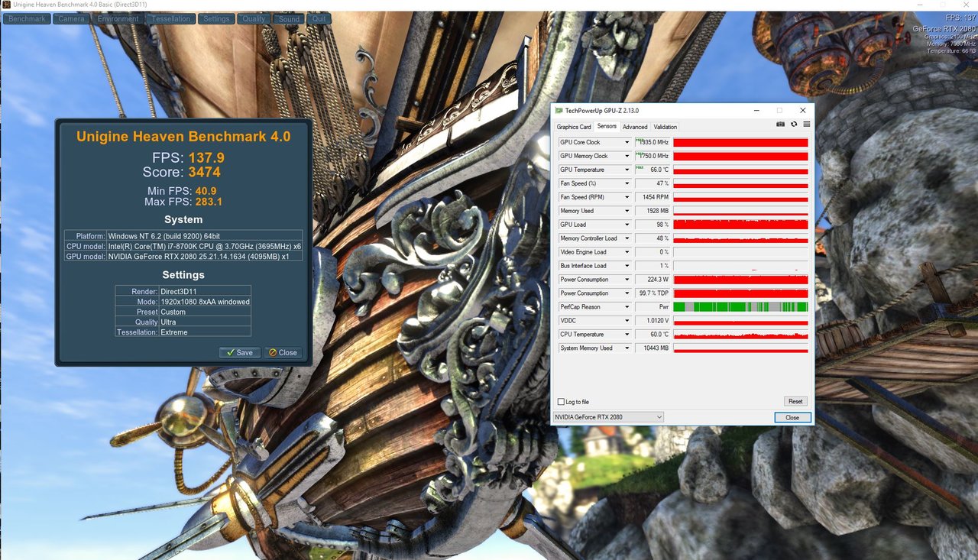Image resolution: width=978 pixels, height=560 pixels.
Task: Open the Environment menu
Action: [x=118, y=19]
